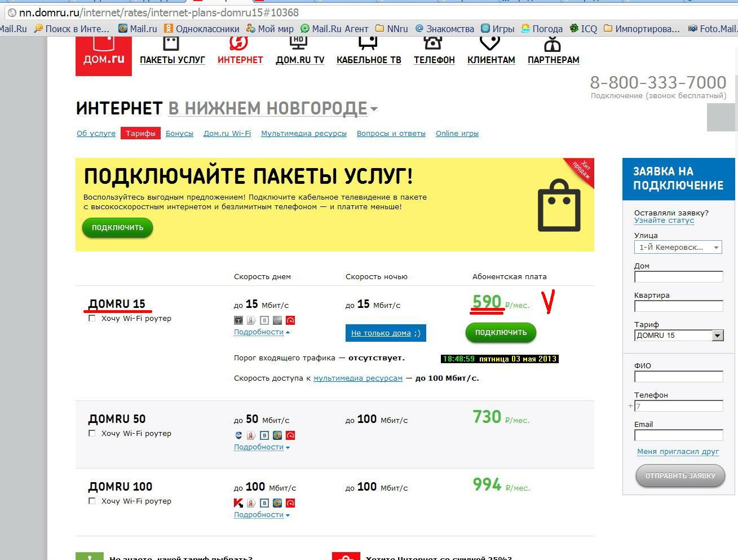Click the shopping bag icon in yellow banner

tap(559, 205)
